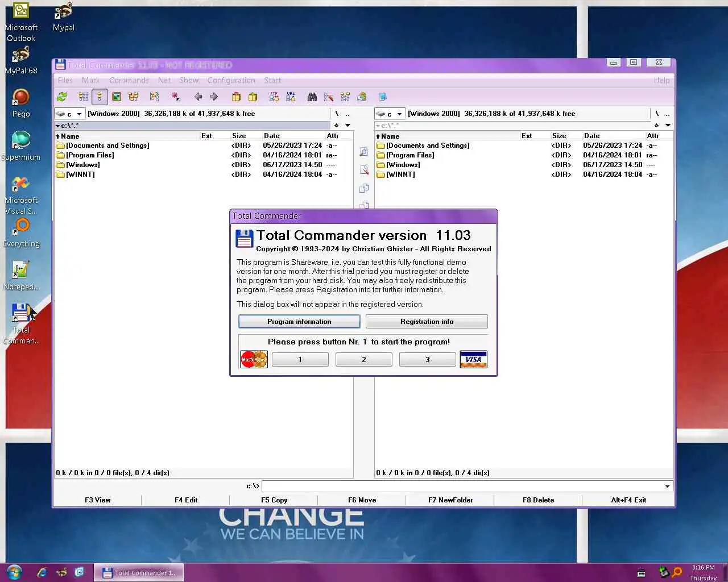Click the Copy names to clipboard icon
The width and height of the screenshot is (728, 582).
(362, 97)
